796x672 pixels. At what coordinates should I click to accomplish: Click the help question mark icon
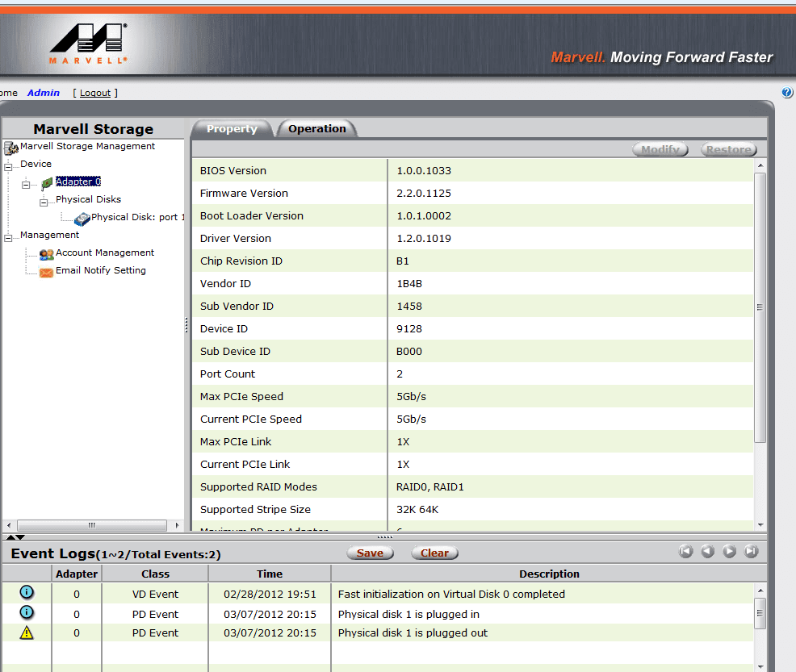click(787, 92)
